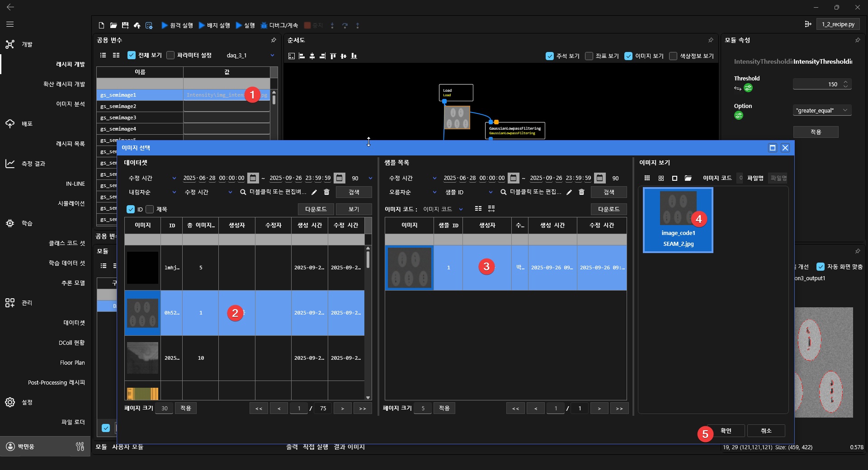Open the 내림차순 sort order dropdown
The image size is (868, 470).
[152, 192]
